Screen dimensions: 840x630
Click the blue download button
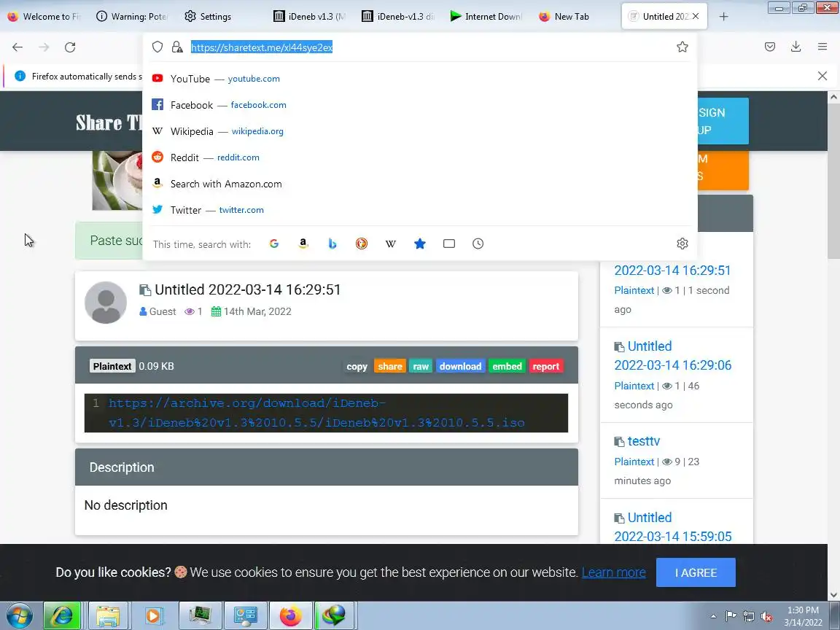(460, 367)
